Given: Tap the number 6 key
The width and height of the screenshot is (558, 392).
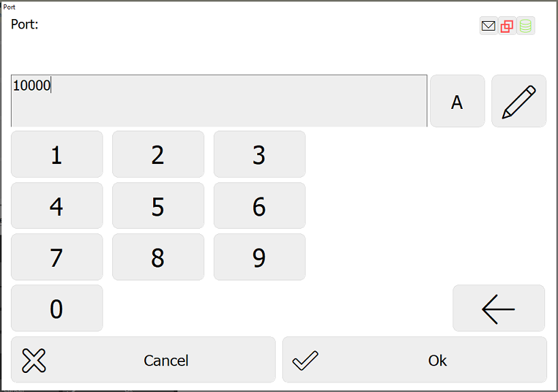Looking at the screenshot, I should (259, 206).
